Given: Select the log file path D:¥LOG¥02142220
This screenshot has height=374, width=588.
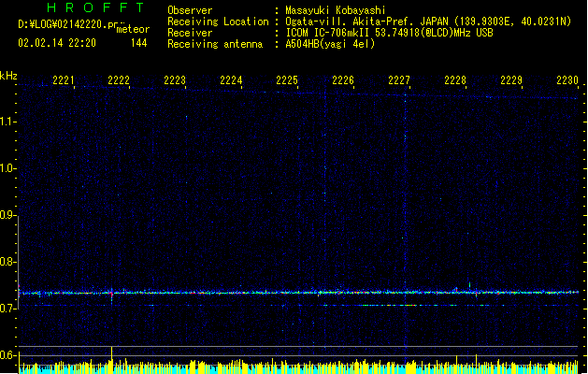Looking at the screenshot, I should (68, 24).
